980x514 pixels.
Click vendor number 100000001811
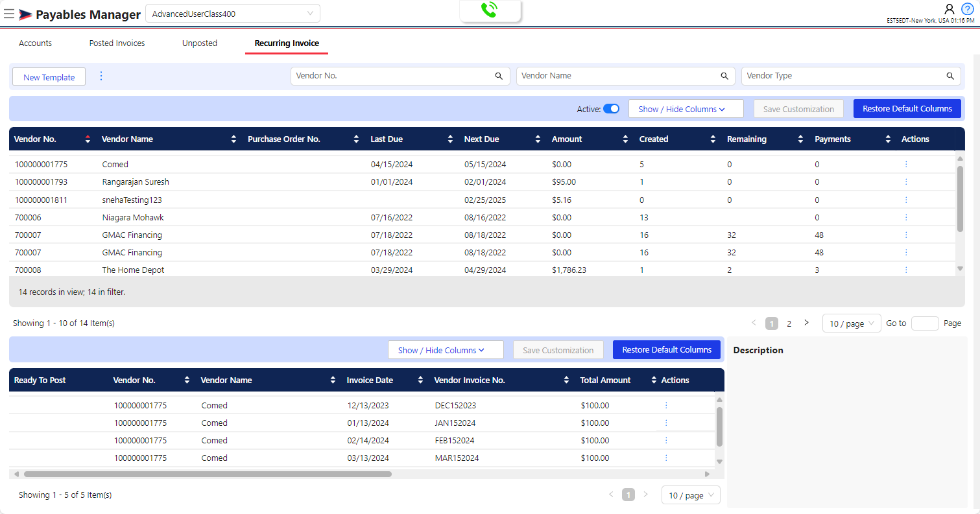pos(41,200)
